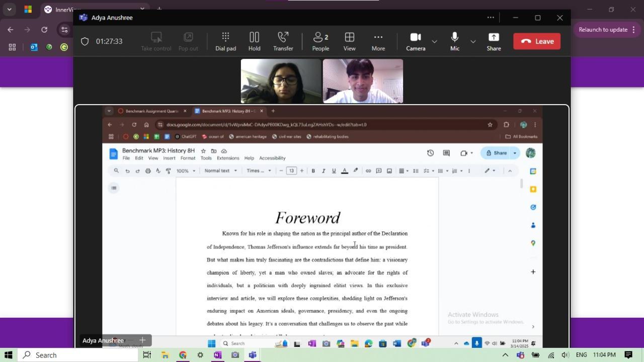The width and height of the screenshot is (644, 362).
Task: Select the left participant video thumbnail
Action: [281, 81]
